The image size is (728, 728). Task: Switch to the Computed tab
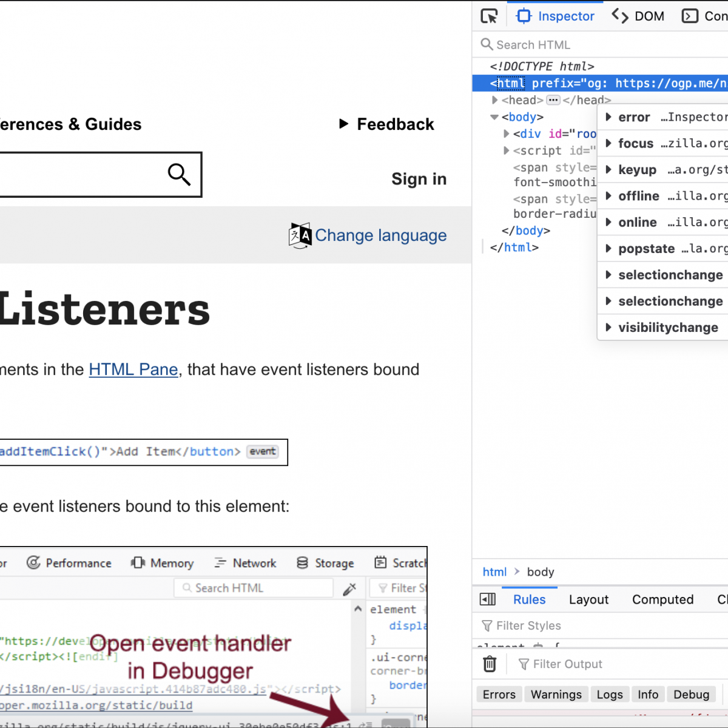pyautogui.click(x=662, y=599)
